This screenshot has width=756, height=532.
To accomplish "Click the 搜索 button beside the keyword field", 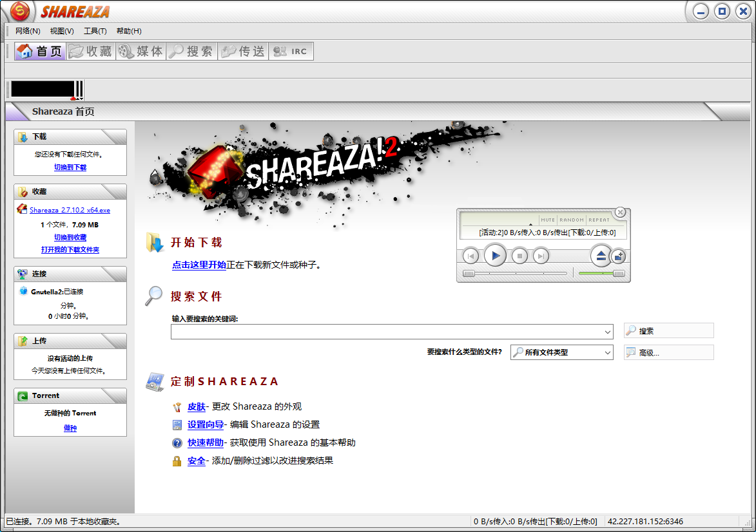I will pyautogui.click(x=669, y=330).
